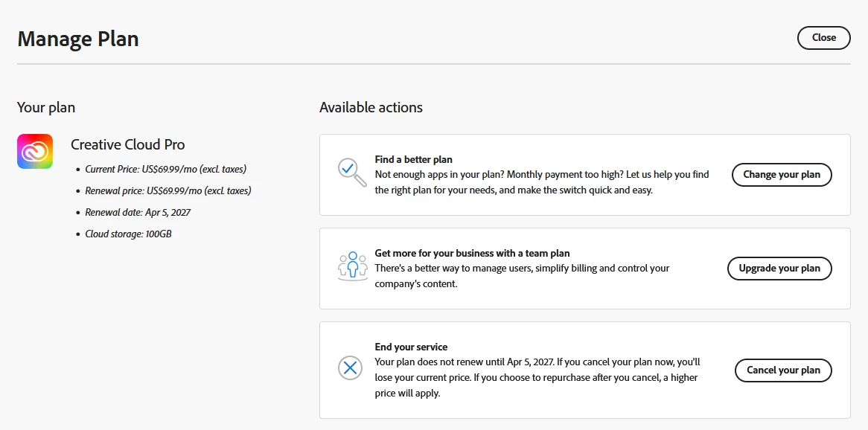Click the Your plan section heading
Image resolution: width=868 pixels, height=430 pixels.
point(46,107)
